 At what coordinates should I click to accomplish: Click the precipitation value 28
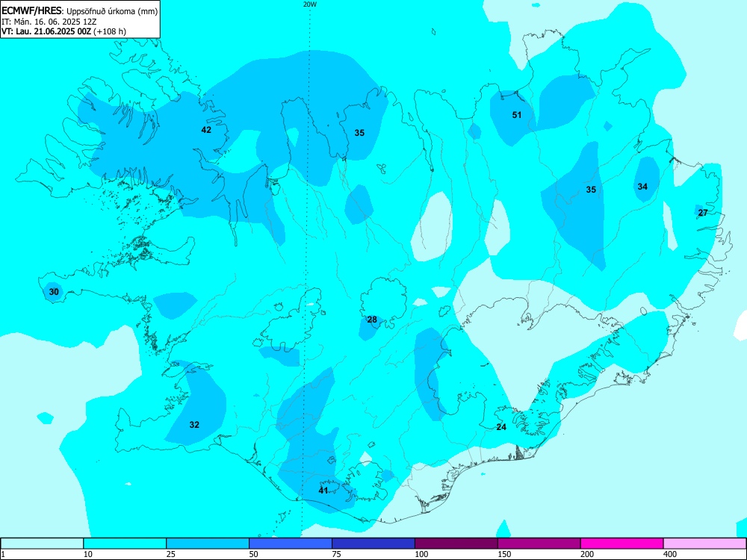point(372,320)
